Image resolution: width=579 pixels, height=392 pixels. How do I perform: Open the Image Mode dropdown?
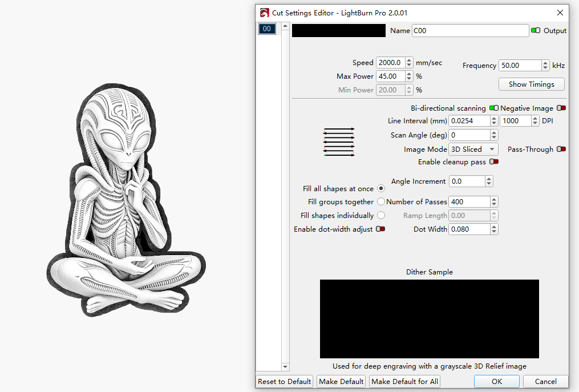click(x=473, y=149)
